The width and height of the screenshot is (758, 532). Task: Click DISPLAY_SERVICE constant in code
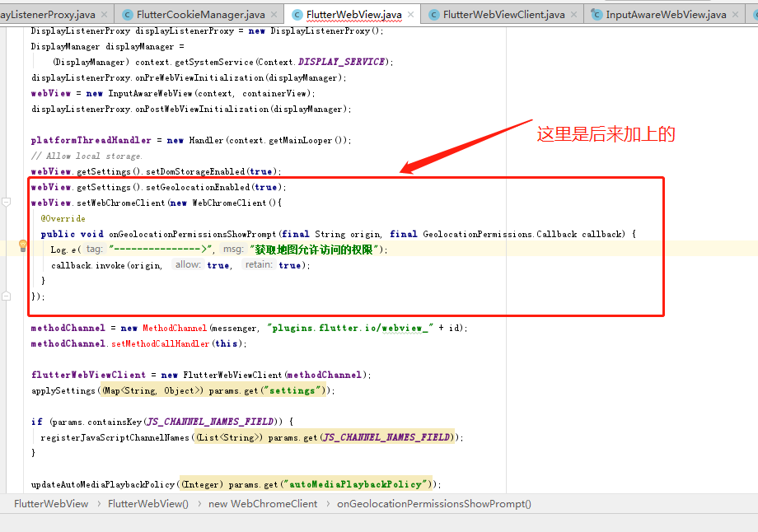341,62
